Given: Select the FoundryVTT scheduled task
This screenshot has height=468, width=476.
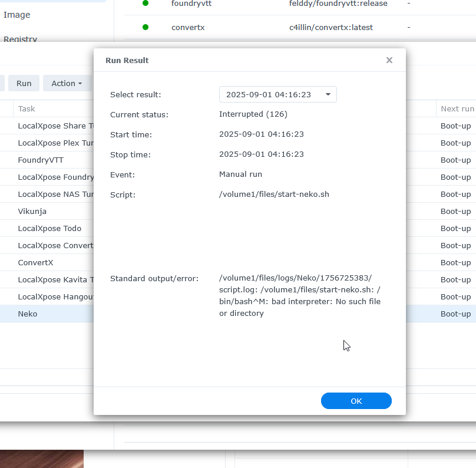Looking at the screenshot, I should point(41,160).
